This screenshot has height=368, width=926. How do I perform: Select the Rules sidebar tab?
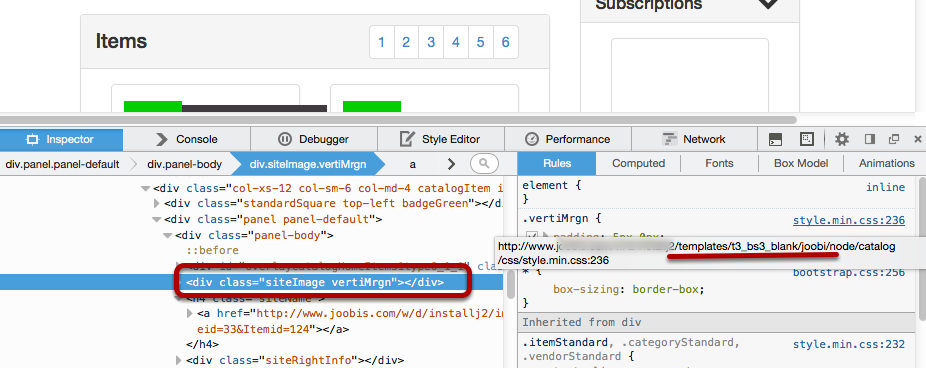[x=557, y=164]
